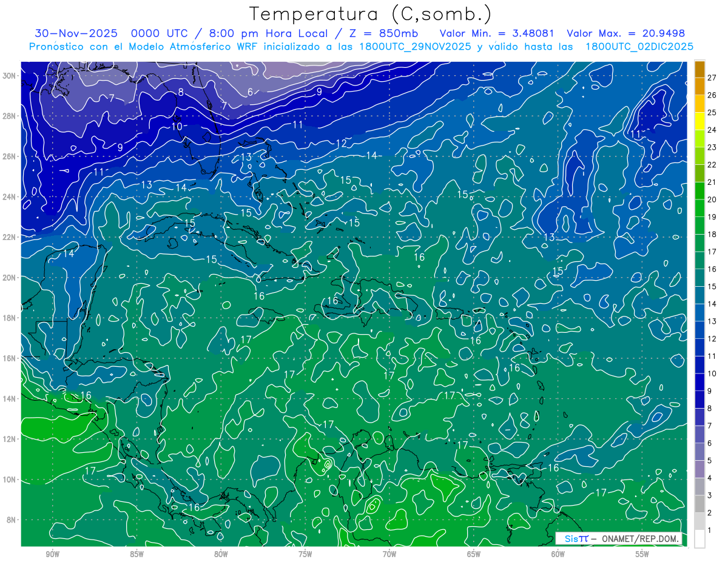Click the '26N' latitude axis label
Viewport: 728px width, 562px height.
click(9, 156)
